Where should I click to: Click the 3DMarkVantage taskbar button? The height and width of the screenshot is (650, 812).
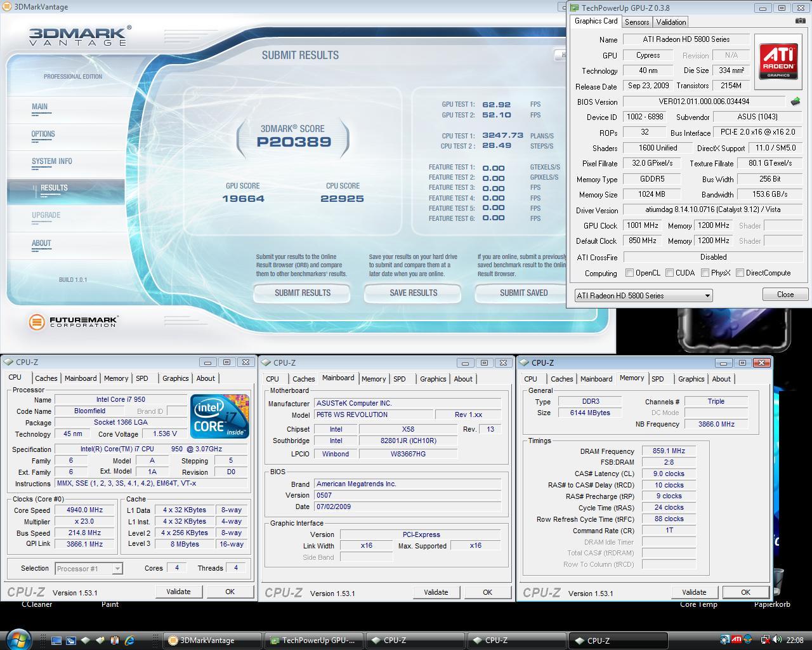point(213,640)
